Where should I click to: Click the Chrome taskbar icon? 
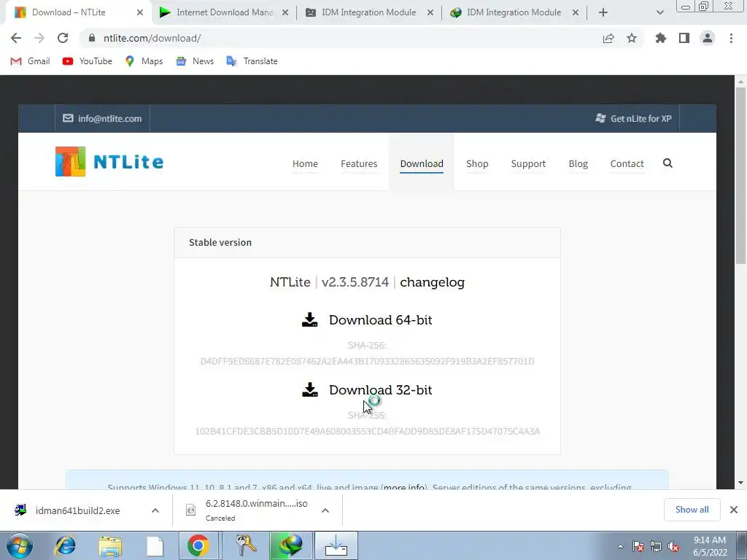(198, 545)
